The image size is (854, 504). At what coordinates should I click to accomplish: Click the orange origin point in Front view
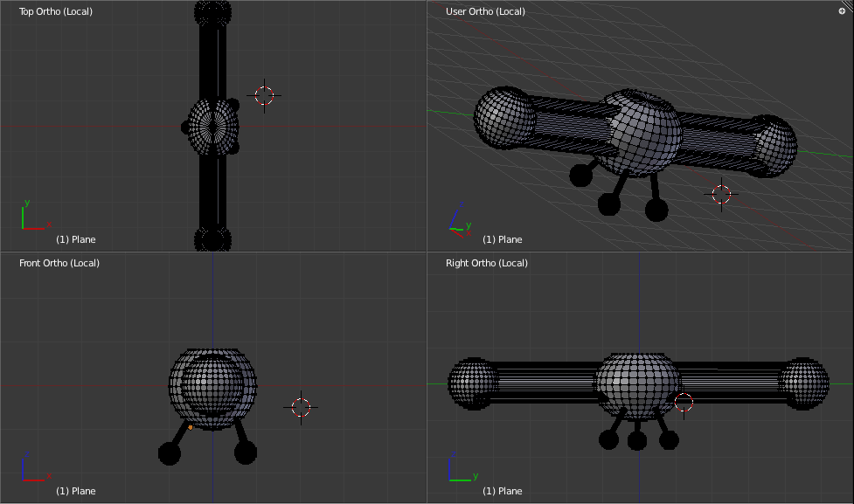point(191,427)
